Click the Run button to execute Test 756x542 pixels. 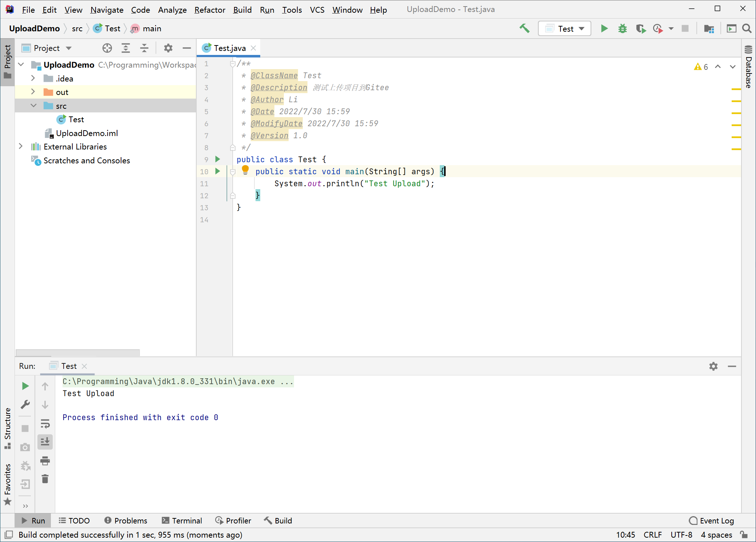click(604, 28)
